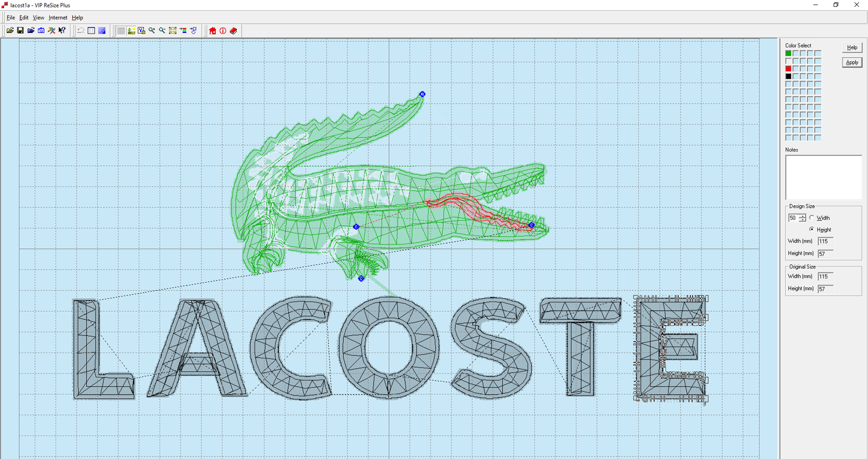Toggle the landscape background picture icon
The image size is (868, 459).
pyautogui.click(x=131, y=31)
